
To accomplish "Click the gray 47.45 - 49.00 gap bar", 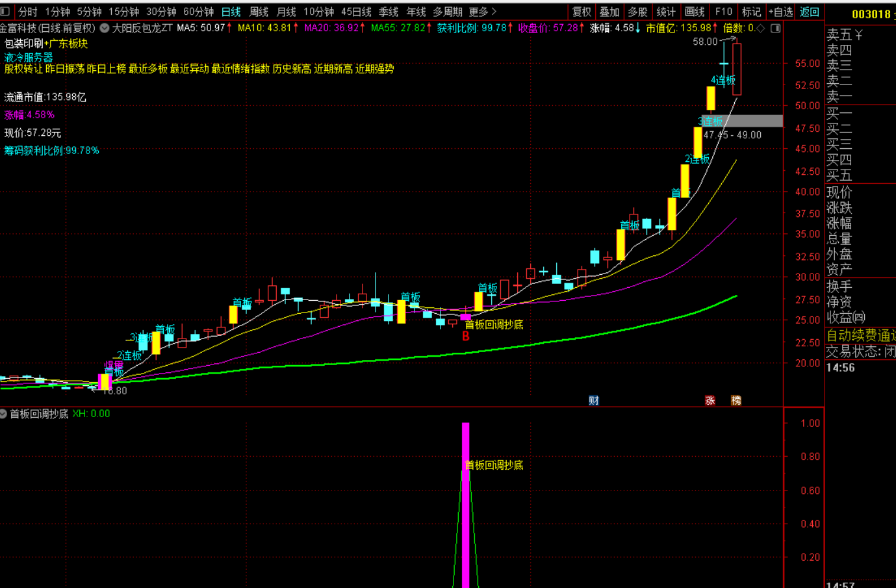I will [742, 121].
